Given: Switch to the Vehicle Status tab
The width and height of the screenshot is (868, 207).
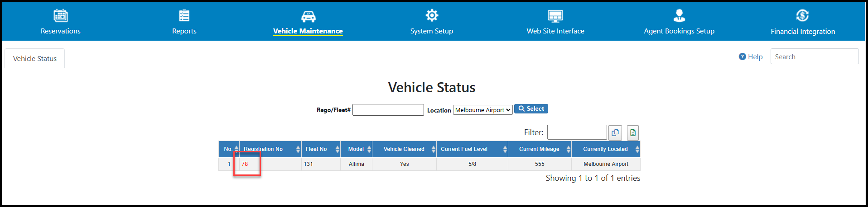Looking at the screenshot, I should pos(35,59).
